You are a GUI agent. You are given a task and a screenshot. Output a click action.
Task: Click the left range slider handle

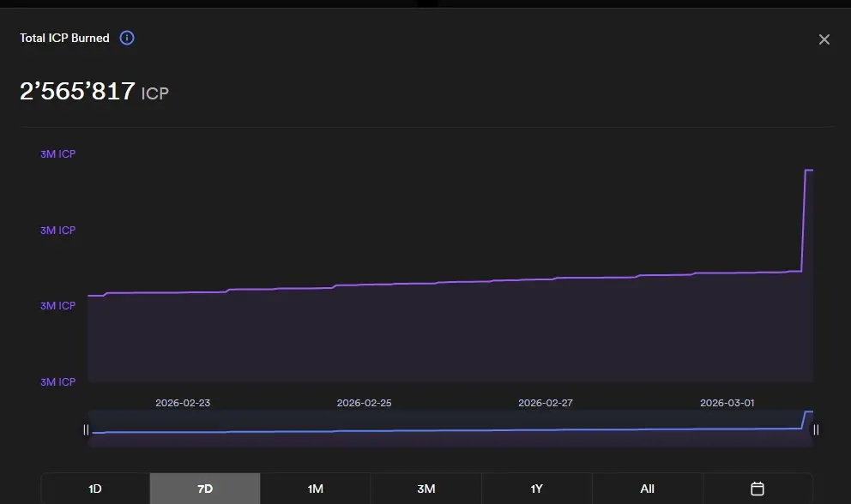(x=86, y=429)
